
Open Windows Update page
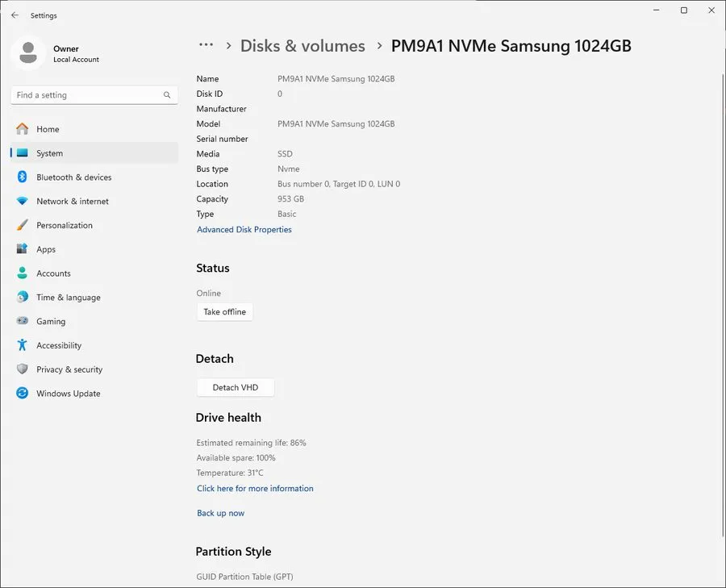[94, 394]
